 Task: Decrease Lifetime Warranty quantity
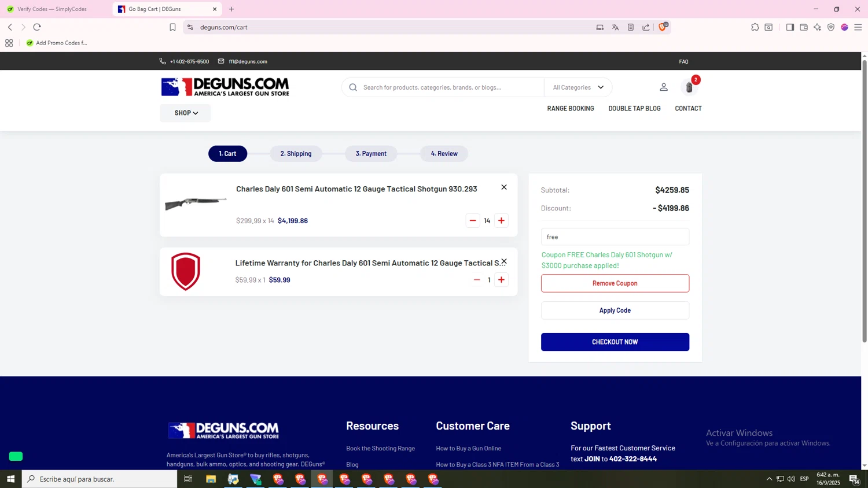[477, 280]
